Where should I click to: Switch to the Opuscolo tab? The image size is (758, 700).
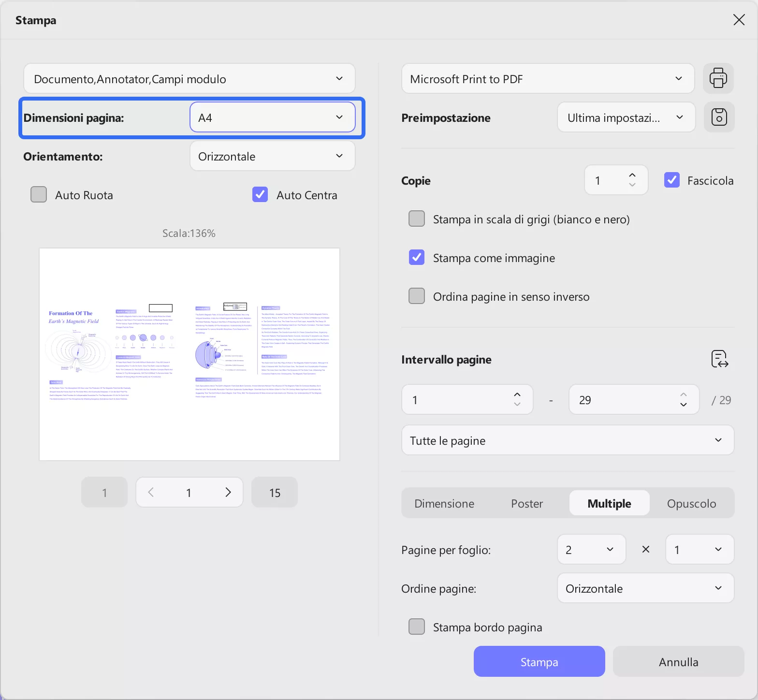[691, 503]
